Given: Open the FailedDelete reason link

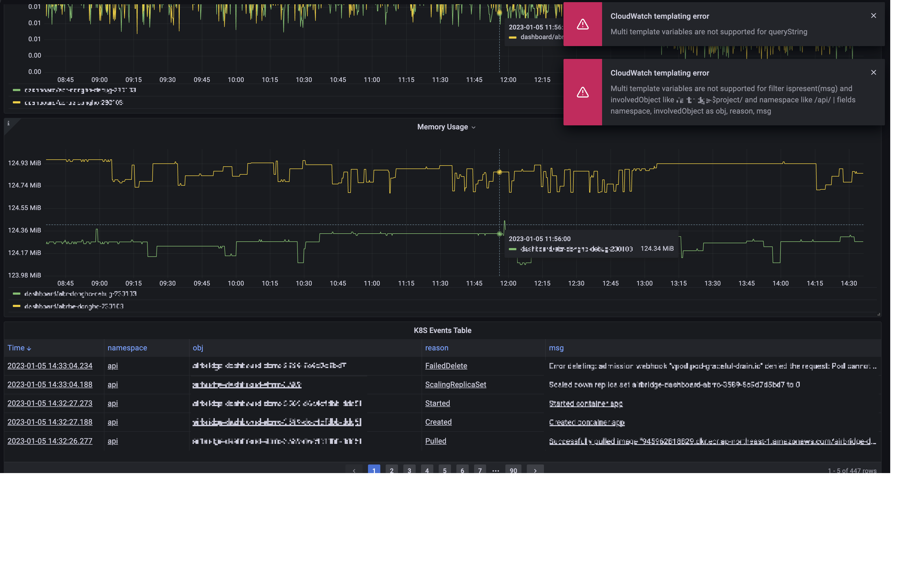Looking at the screenshot, I should pos(446,366).
